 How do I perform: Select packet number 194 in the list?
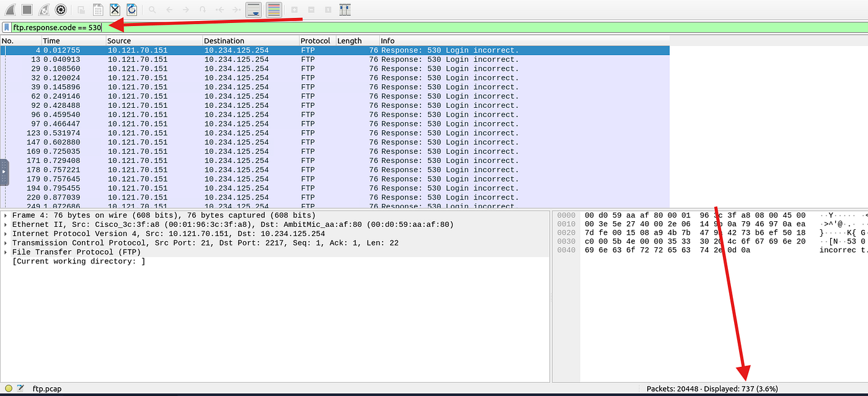point(335,188)
